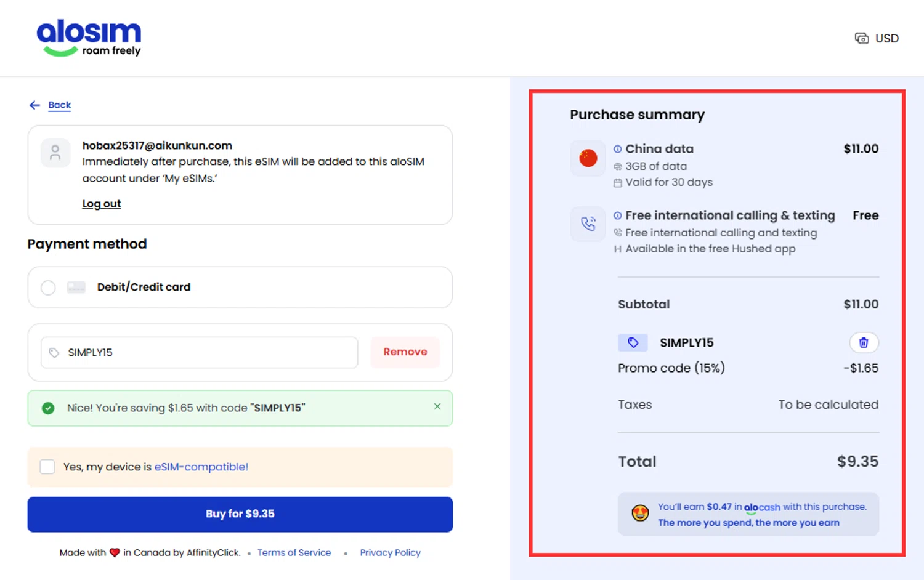Click the user account avatar icon
The image size is (924, 580).
pos(55,153)
